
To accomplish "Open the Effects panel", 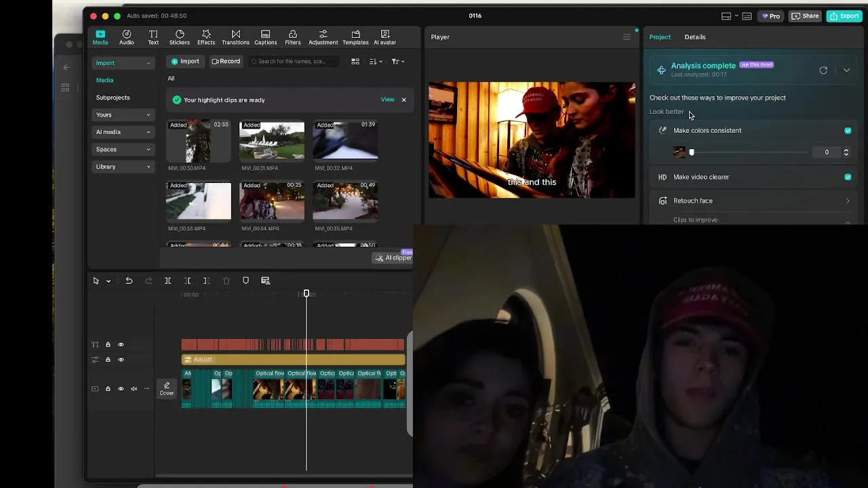I will 206,37.
